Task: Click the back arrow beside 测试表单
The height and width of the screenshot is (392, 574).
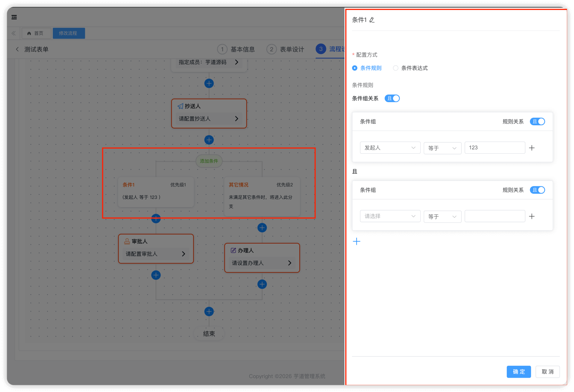Action: tap(17, 49)
